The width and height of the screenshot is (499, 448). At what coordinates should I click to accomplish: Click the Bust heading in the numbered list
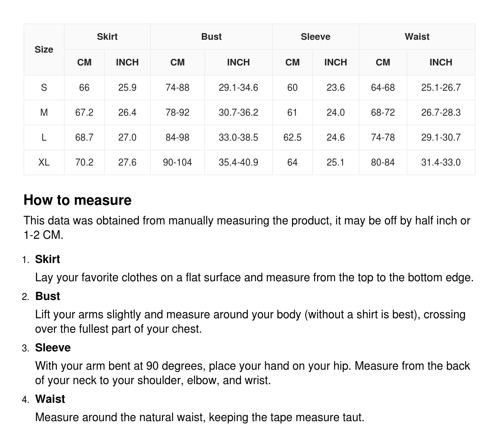[x=48, y=296]
